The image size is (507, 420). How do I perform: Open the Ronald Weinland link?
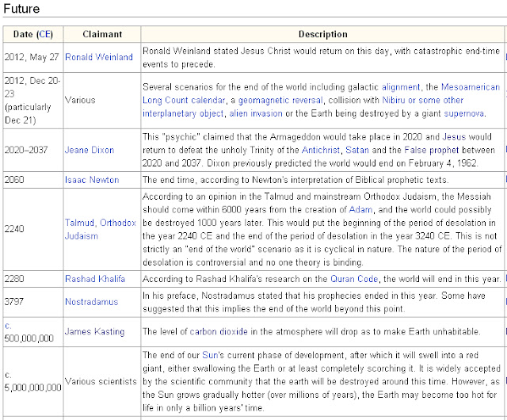coord(98,57)
